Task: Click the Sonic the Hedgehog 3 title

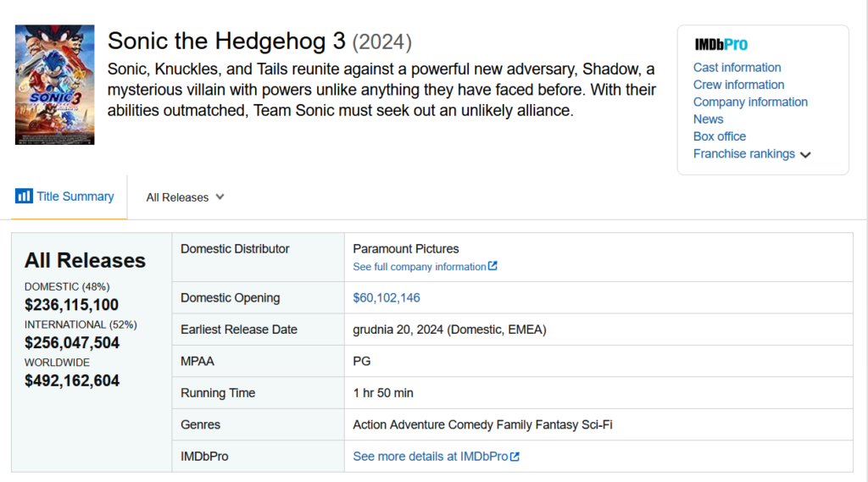Action: (226, 41)
